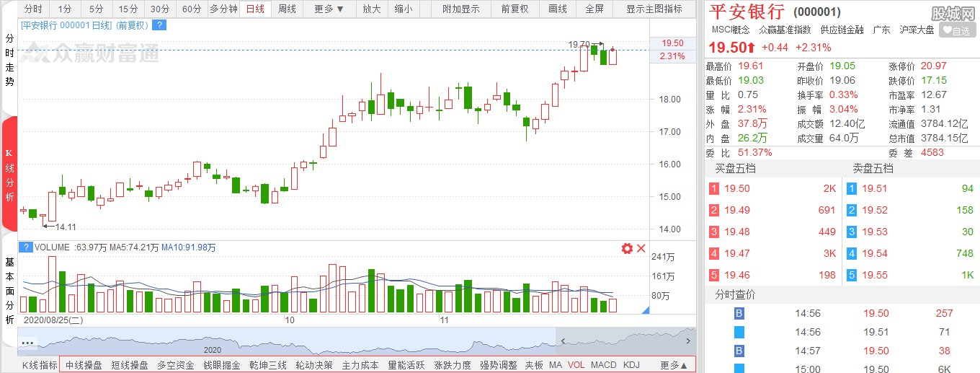Click red badge 4 in buy five levels
The height and width of the screenshot is (373, 980).
(x=713, y=253)
